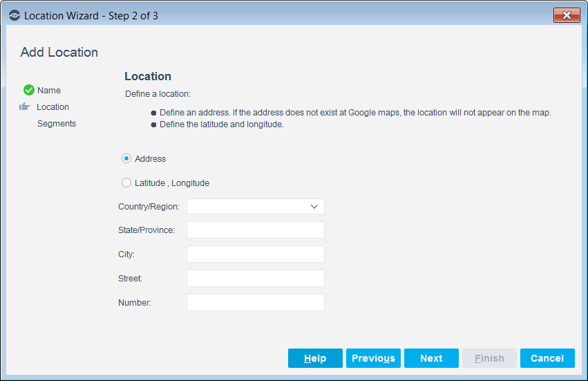Screen dimensions: 588x381
Task: Select the Segments wizard step
Action: point(57,124)
